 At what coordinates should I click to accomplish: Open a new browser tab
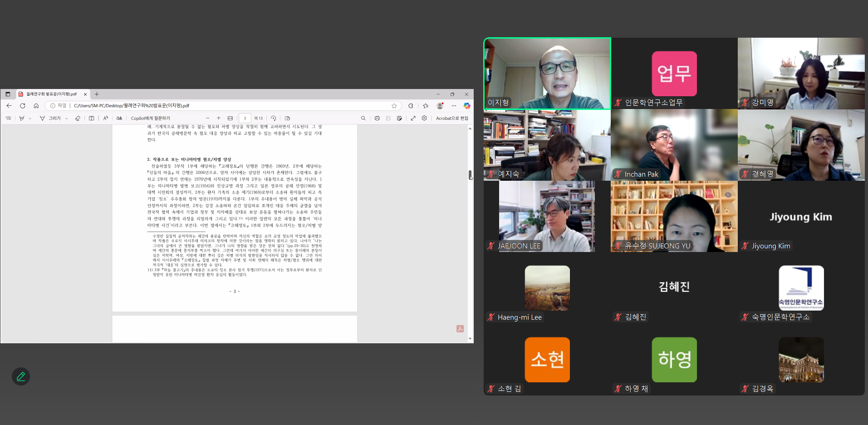click(x=97, y=94)
